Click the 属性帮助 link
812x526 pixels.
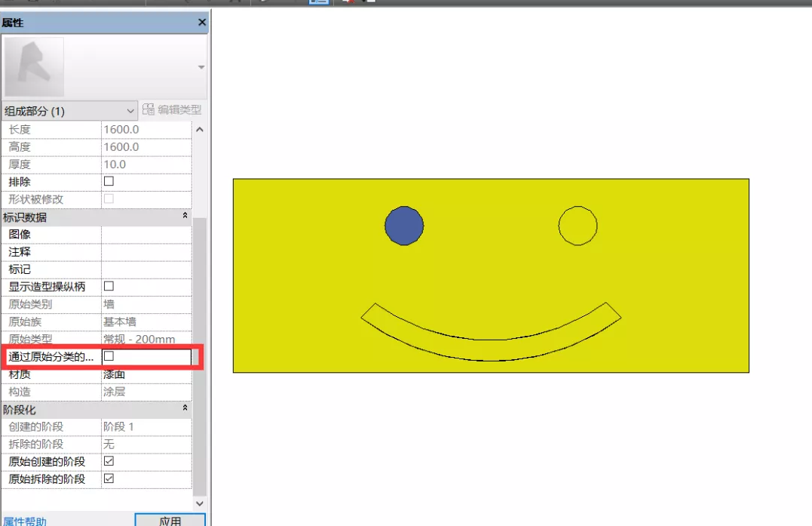click(24, 521)
